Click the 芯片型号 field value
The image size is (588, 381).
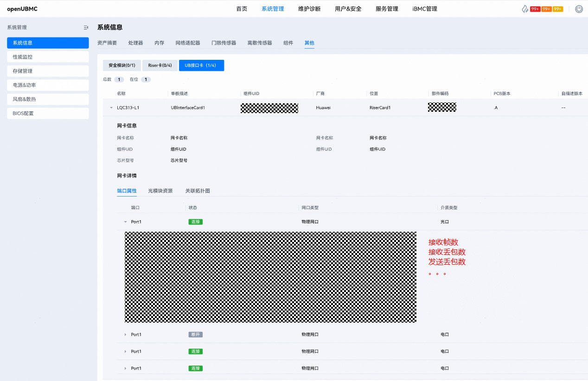(x=179, y=160)
